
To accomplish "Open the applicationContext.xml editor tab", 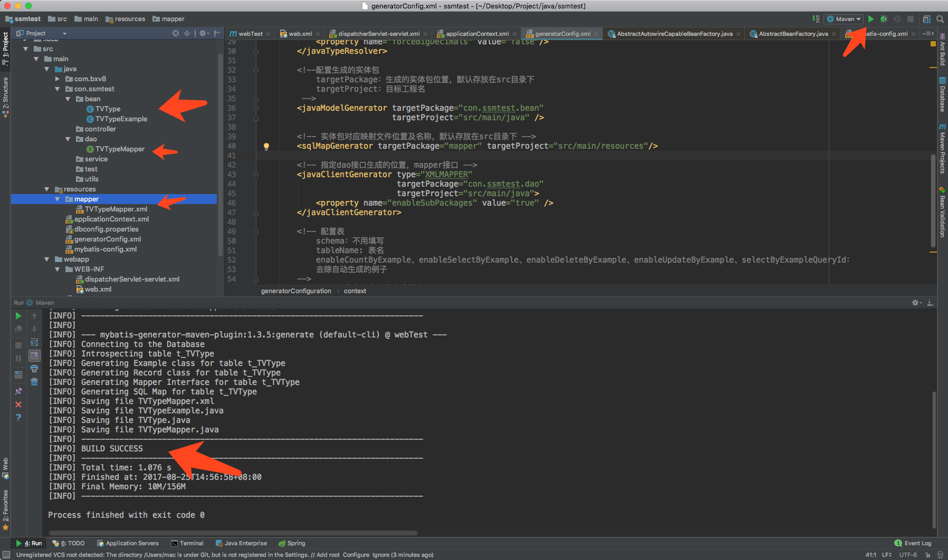I will tap(477, 34).
